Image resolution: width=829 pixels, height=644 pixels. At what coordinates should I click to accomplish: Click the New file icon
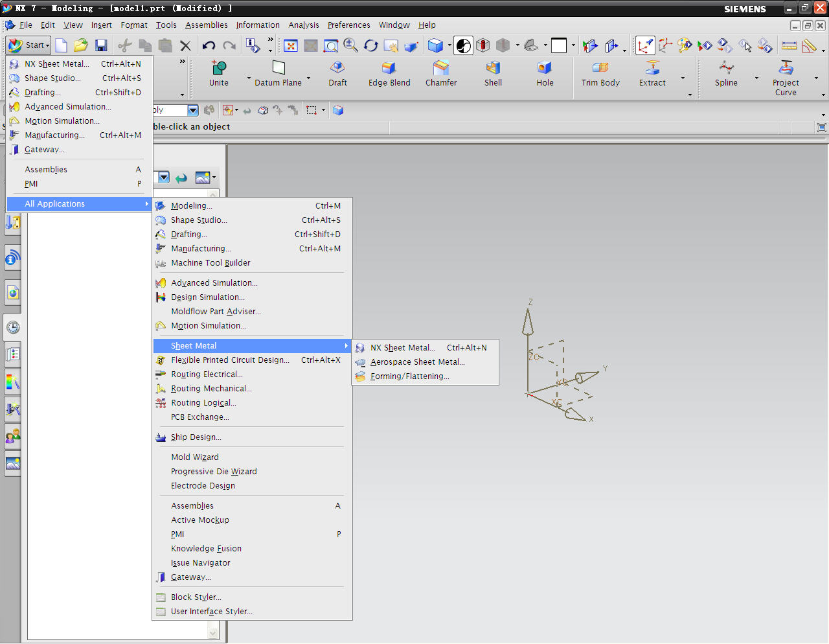[61, 45]
